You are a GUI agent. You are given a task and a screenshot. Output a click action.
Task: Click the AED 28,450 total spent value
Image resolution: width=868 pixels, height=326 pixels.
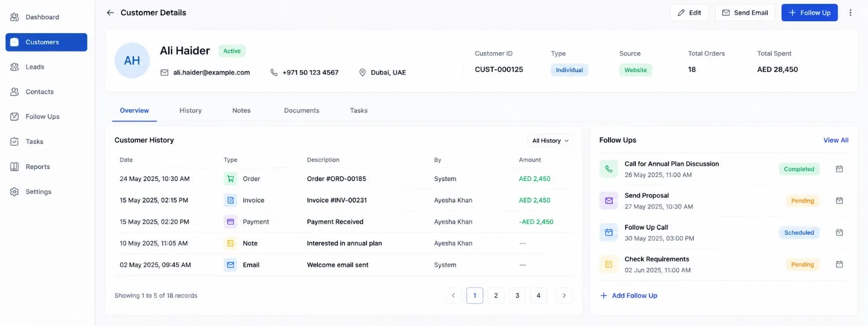click(x=777, y=70)
